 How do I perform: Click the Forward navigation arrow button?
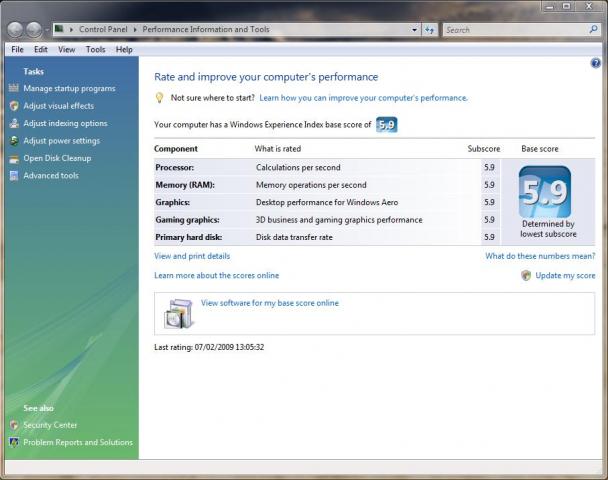[x=34, y=29]
